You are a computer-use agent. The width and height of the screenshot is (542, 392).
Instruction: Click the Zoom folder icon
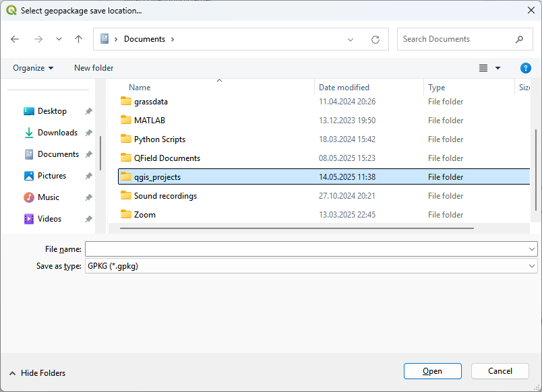pyautogui.click(x=125, y=215)
